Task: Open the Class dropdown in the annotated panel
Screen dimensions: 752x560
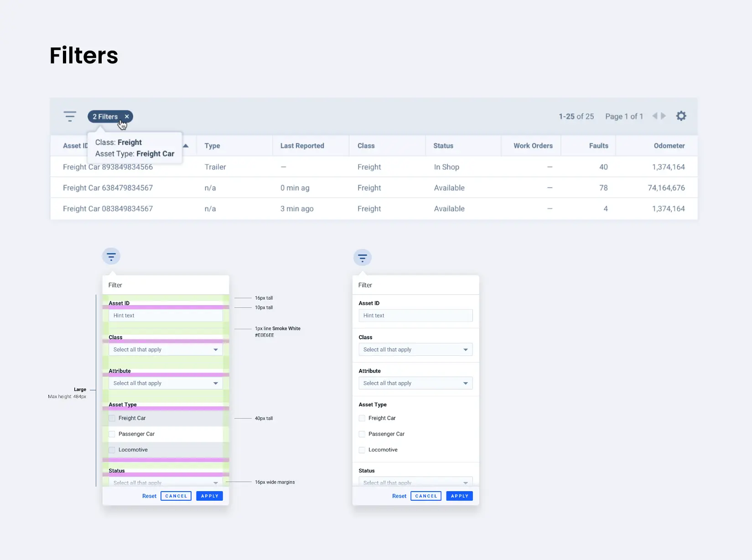Action: click(x=166, y=350)
